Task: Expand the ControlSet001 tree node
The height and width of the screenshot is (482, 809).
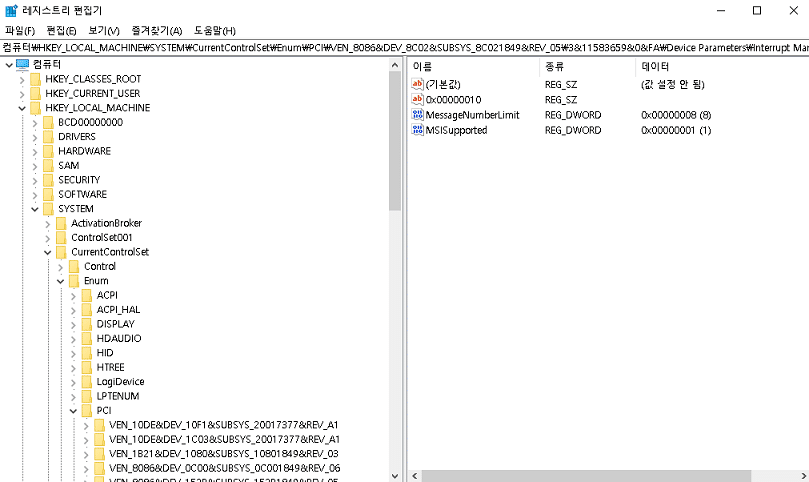Action: 47,237
